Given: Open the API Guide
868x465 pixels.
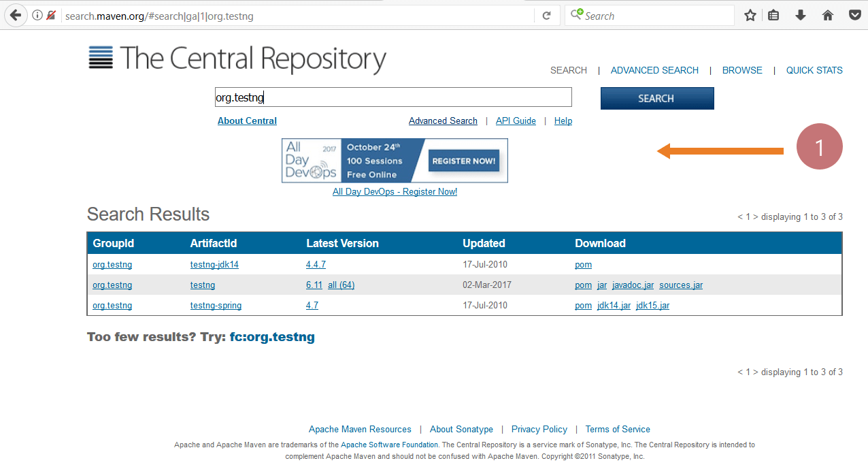Looking at the screenshot, I should (516, 121).
